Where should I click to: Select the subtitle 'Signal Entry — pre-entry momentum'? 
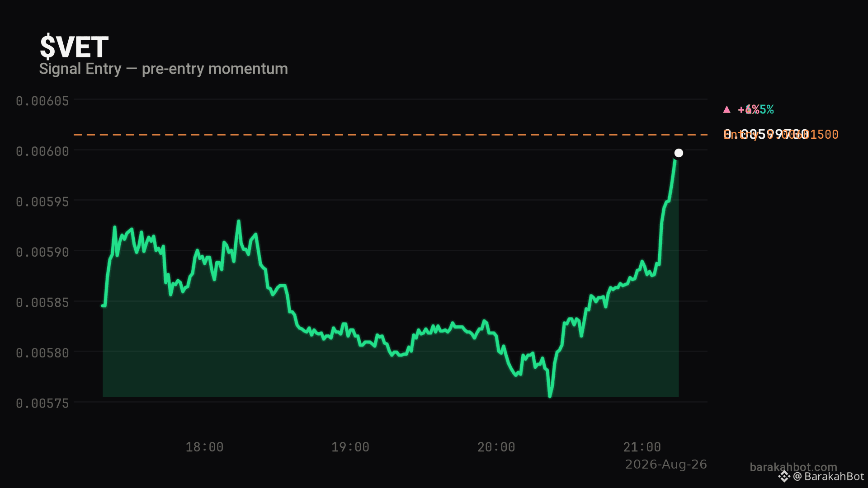(x=163, y=69)
